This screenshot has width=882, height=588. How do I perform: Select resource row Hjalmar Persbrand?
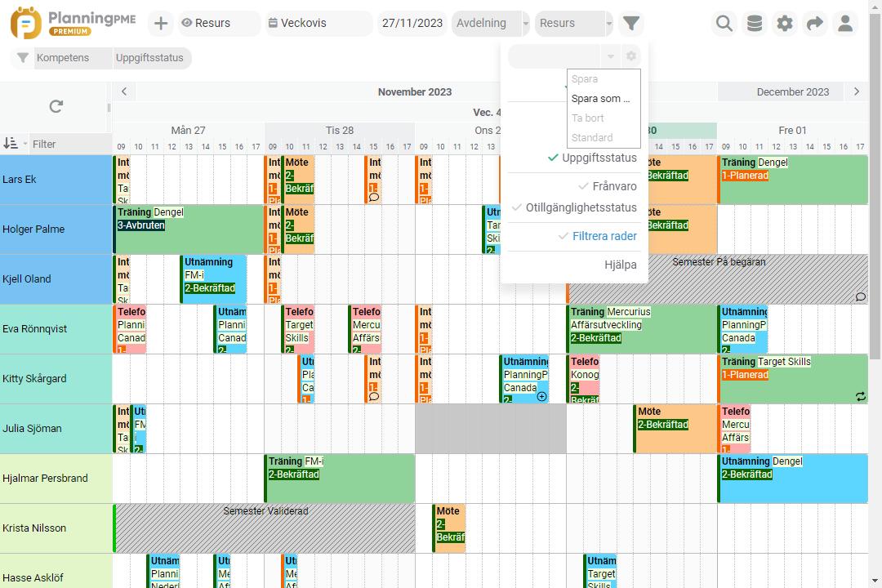coord(56,479)
